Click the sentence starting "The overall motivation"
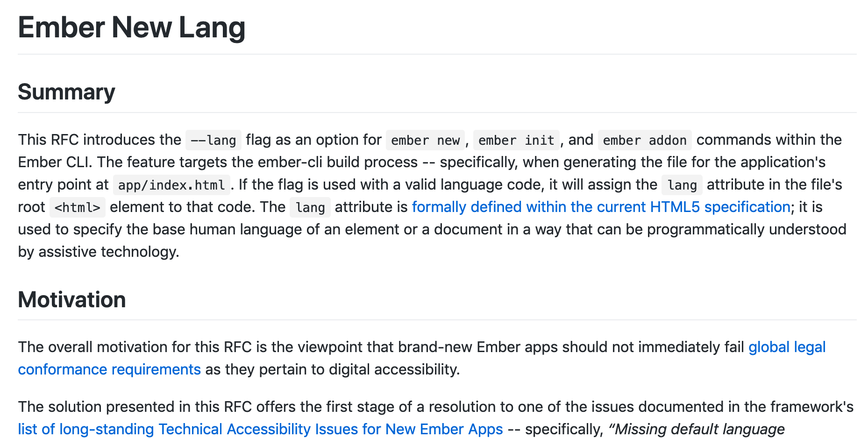Screen dimensions: 868x438 point(234,347)
